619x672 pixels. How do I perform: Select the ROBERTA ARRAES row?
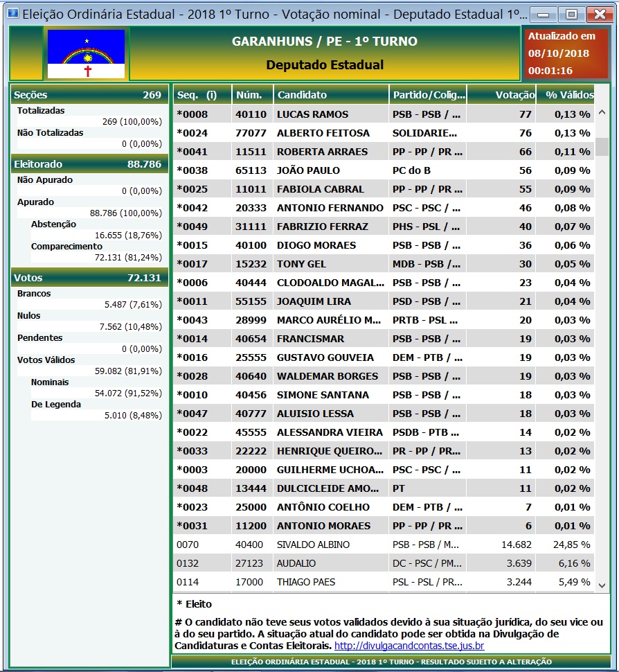384,152
